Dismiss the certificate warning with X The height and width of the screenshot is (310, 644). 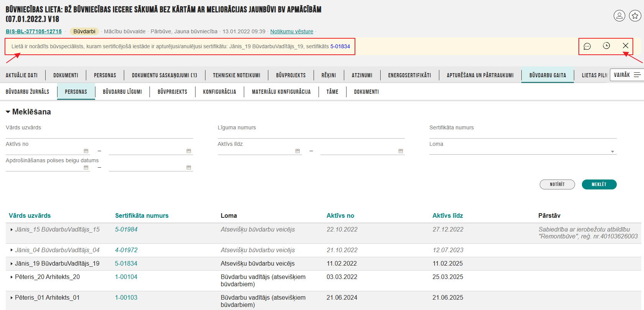[626, 46]
